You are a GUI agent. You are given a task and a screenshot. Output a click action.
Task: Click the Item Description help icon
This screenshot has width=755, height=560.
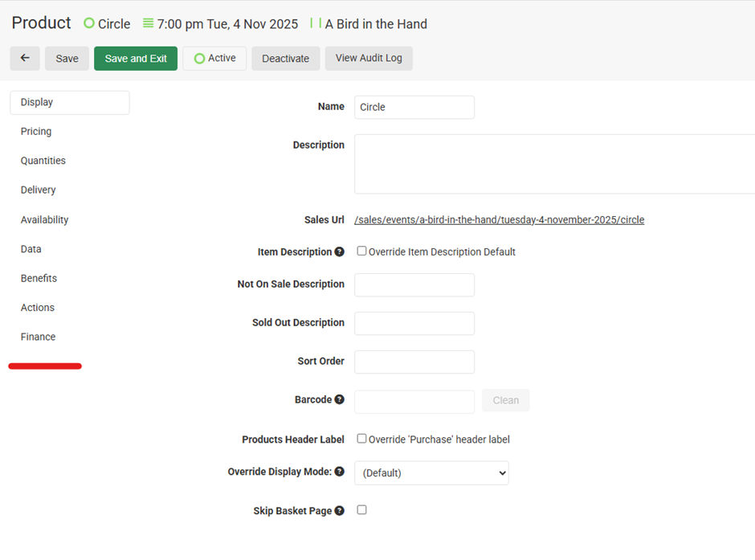(x=340, y=252)
